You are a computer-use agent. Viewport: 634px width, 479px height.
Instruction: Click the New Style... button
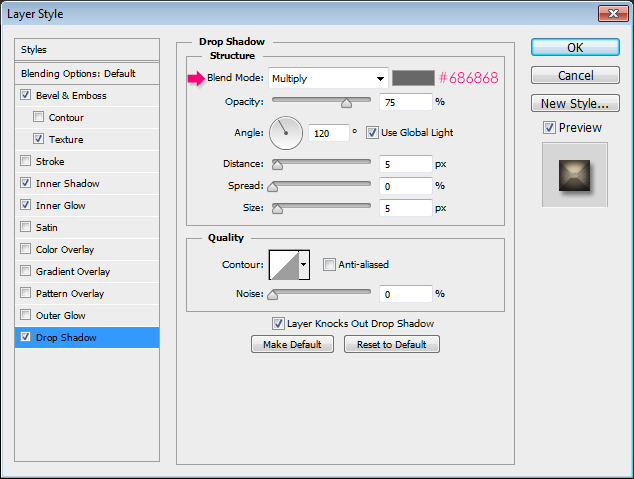[x=575, y=103]
